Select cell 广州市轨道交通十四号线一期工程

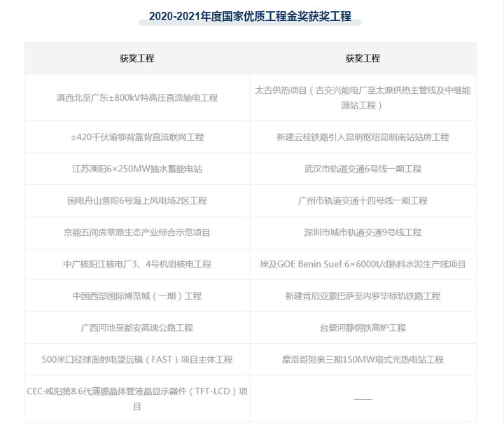363,201
